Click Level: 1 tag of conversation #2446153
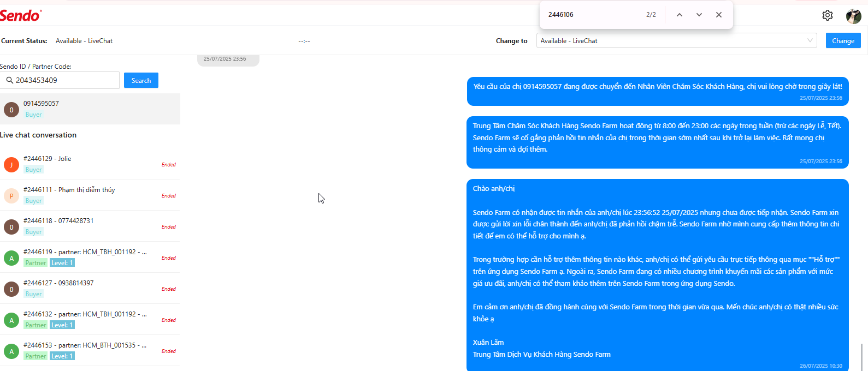The width and height of the screenshot is (868, 371). coord(62,356)
